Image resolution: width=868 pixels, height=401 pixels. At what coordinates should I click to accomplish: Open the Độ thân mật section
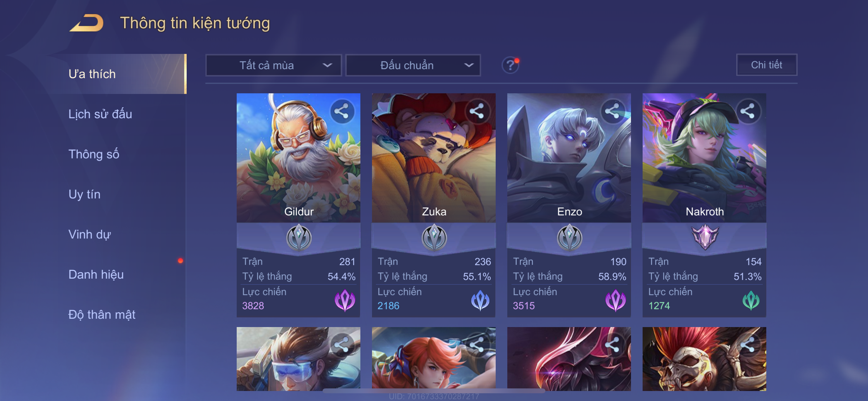tap(102, 314)
